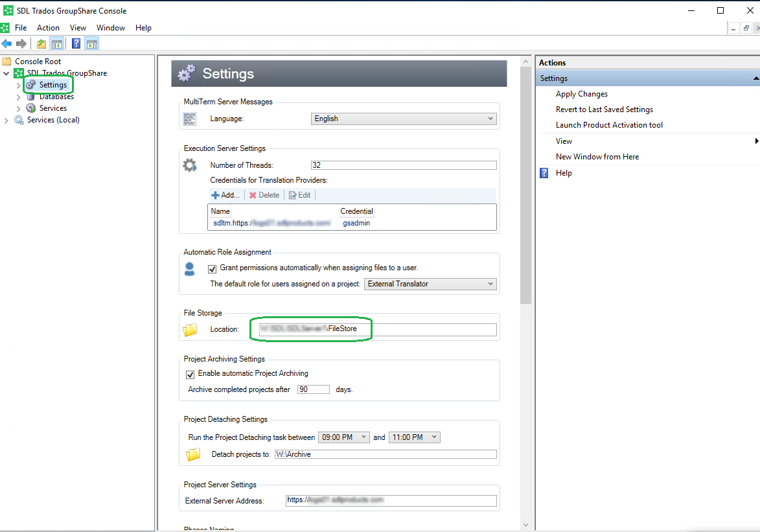Open the MultiTerm Language dropdown
The width and height of the screenshot is (760, 532).
404,119
